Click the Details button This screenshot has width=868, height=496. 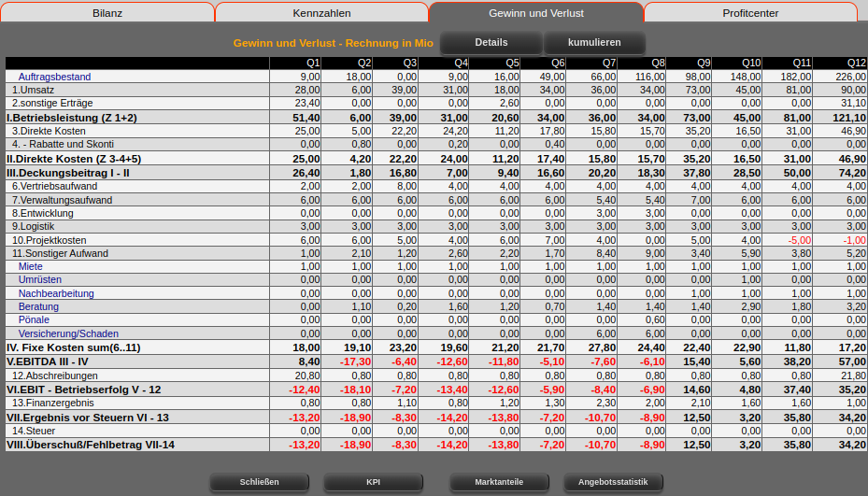pyautogui.click(x=491, y=43)
